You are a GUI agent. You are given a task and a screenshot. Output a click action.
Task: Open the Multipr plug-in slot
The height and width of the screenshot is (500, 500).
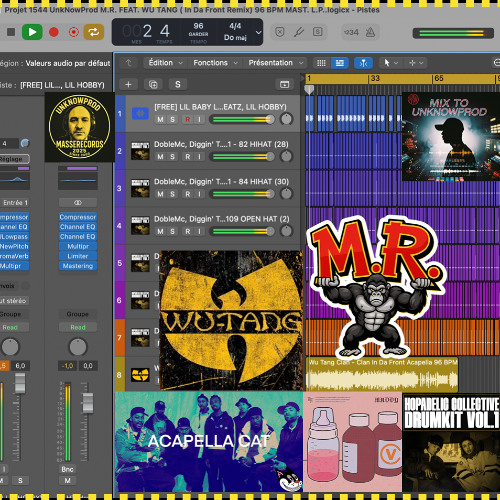click(x=78, y=246)
